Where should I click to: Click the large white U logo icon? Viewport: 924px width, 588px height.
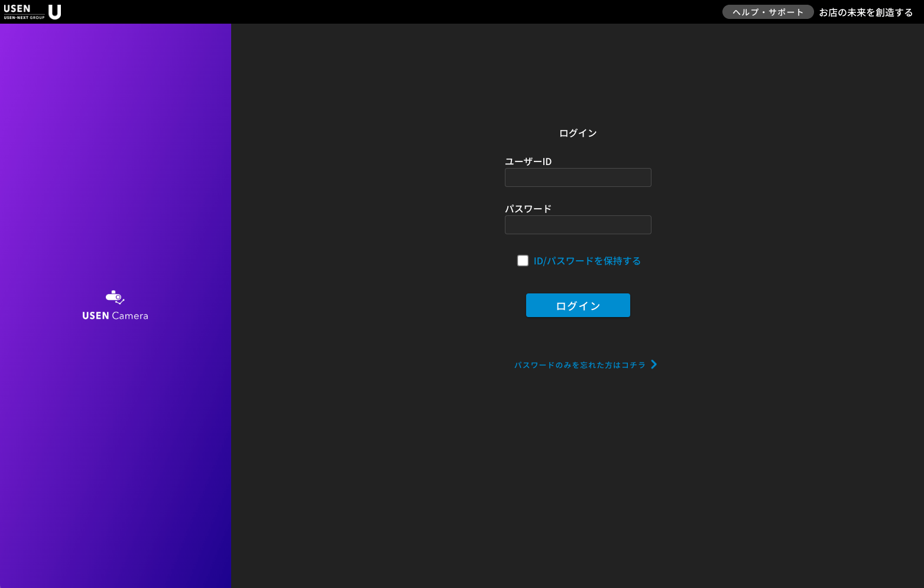pos(55,12)
